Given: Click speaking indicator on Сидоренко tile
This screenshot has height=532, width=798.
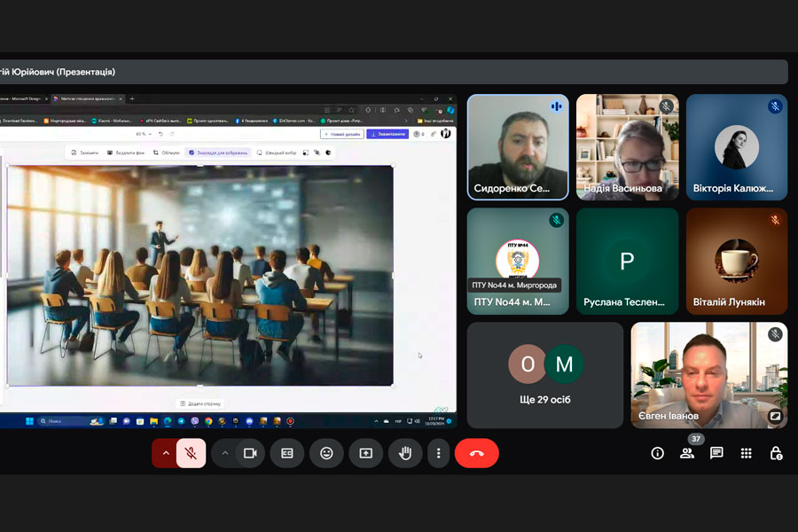Looking at the screenshot, I should pos(556,106).
